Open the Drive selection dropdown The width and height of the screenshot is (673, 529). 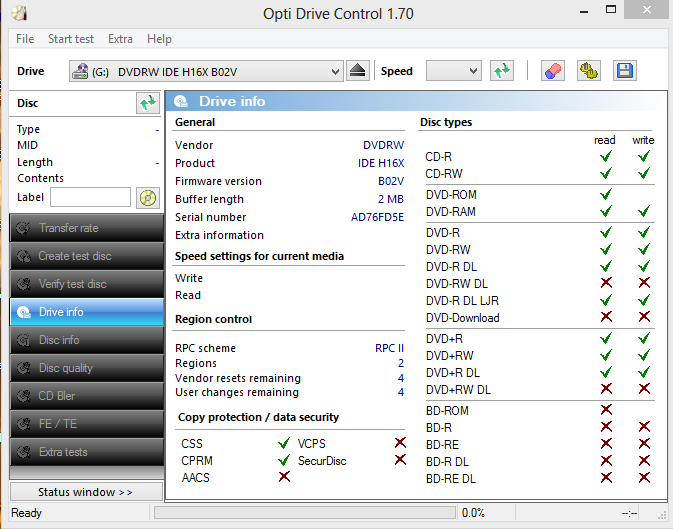pyautogui.click(x=206, y=71)
